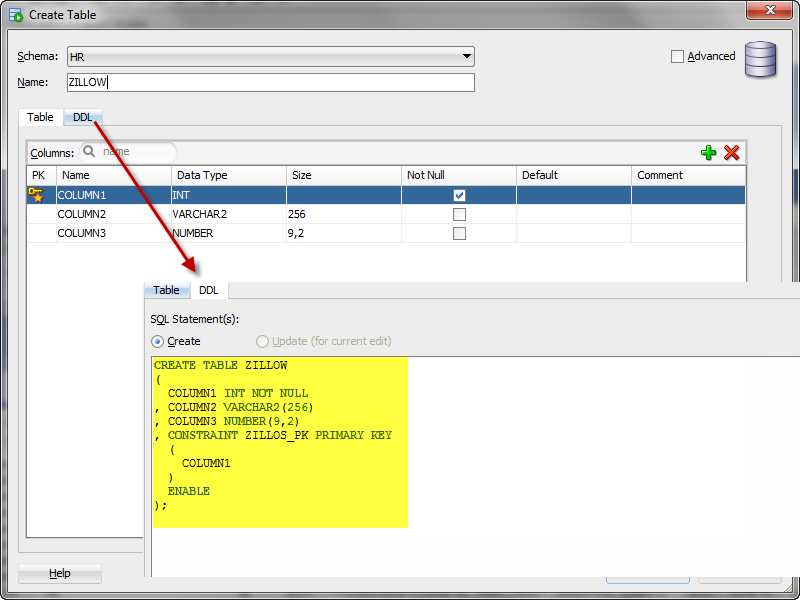This screenshot has width=800, height=600.
Task: Click the red X delete column icon
Action: tap(732, 152)
